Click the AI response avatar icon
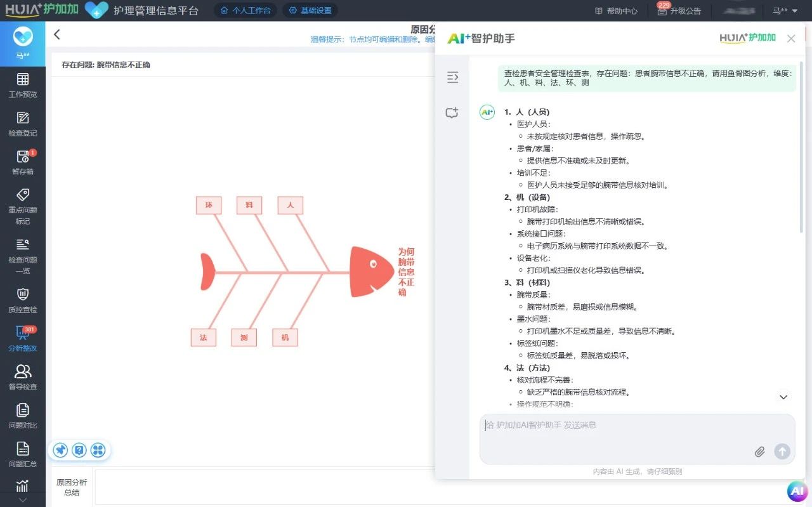 487,112
